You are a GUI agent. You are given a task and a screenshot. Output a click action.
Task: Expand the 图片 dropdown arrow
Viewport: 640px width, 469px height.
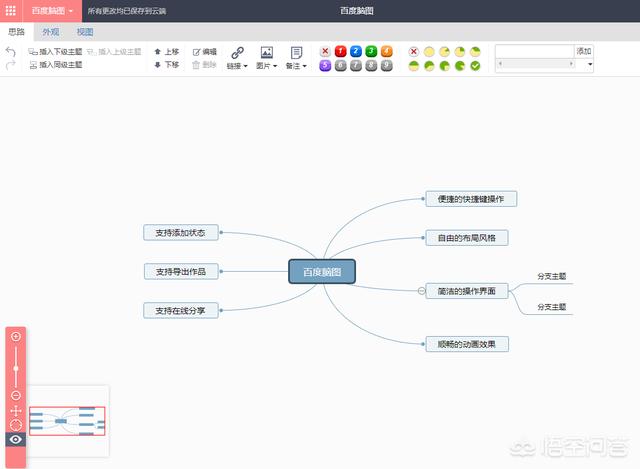coord(275,66)
